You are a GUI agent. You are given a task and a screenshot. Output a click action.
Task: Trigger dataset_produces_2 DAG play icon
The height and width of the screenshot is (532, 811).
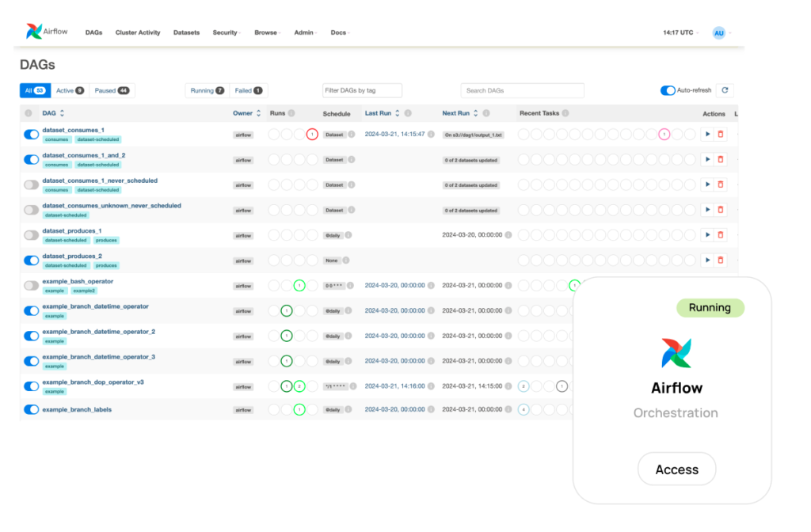[x=707, y=260]
